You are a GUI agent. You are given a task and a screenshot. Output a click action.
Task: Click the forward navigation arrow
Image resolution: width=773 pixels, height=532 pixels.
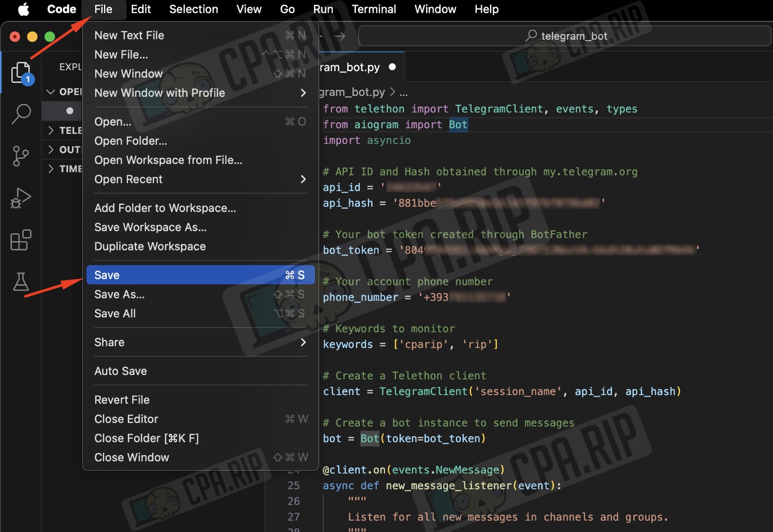click(340, 36)
